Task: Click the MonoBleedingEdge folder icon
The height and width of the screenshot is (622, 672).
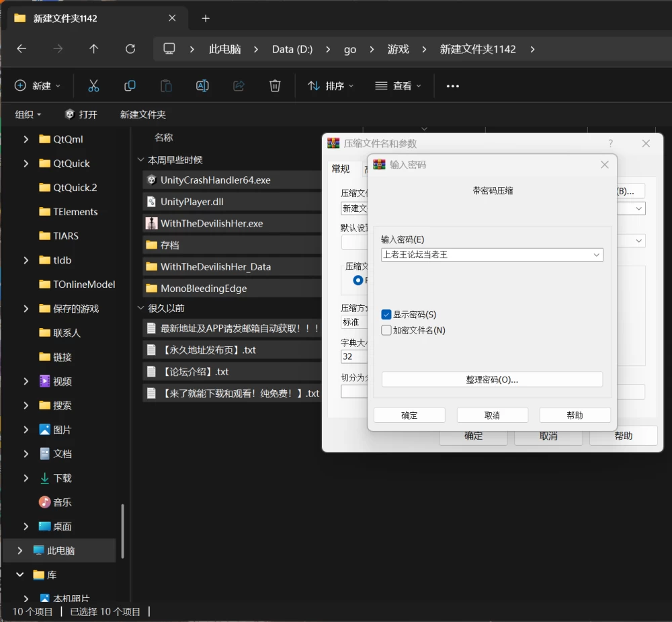Action: pos(151,288)
